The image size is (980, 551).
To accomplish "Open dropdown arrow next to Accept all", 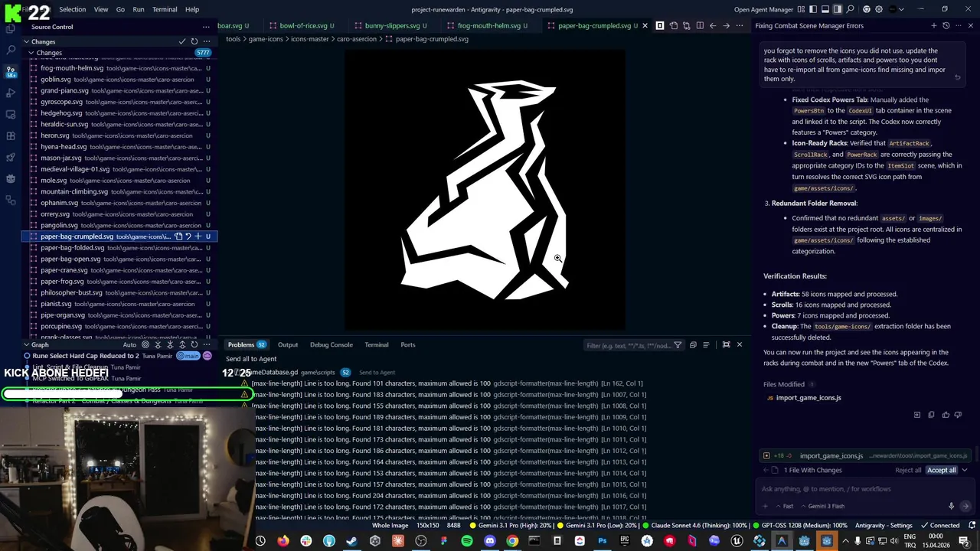I will point(964,470).
